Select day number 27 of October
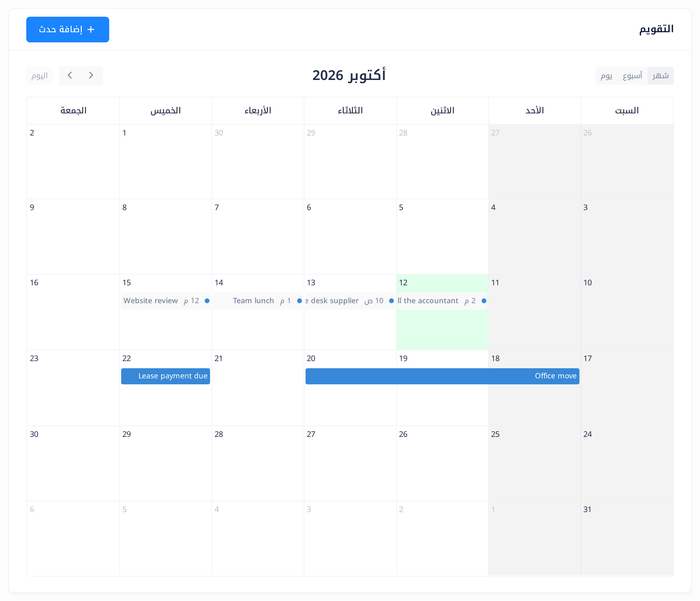 (311, 434)
